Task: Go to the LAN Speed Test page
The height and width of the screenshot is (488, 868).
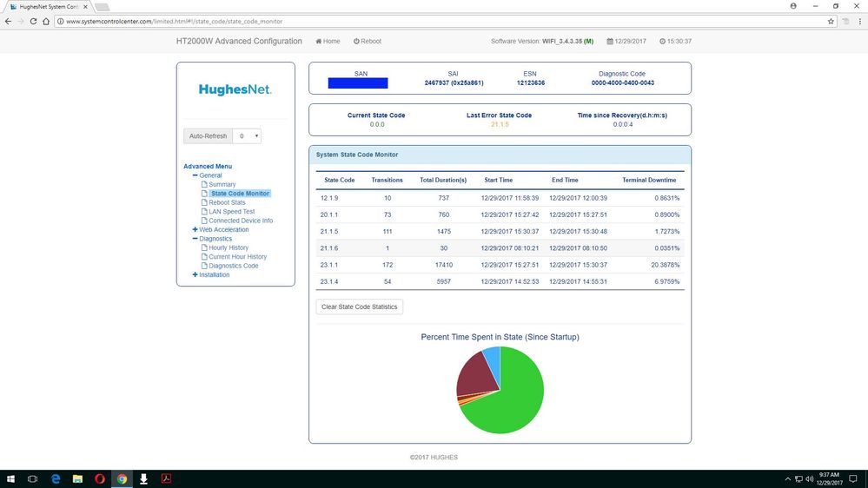Action: coord(231,212)
